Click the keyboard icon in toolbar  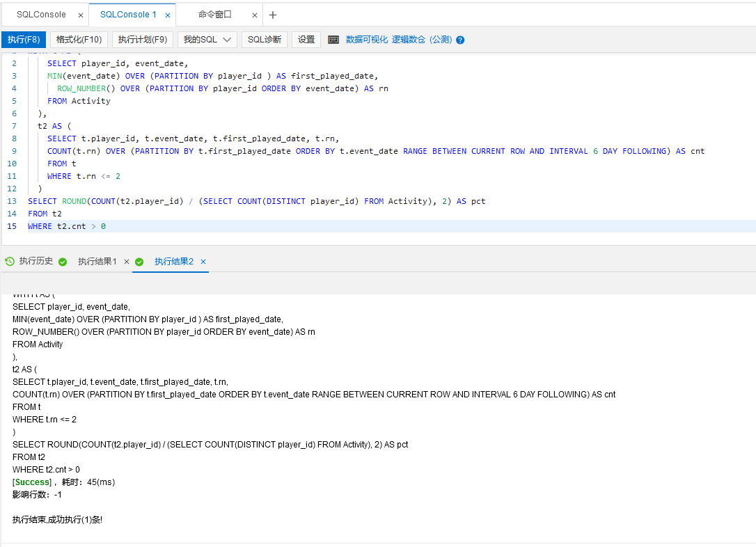coord(333,40)
